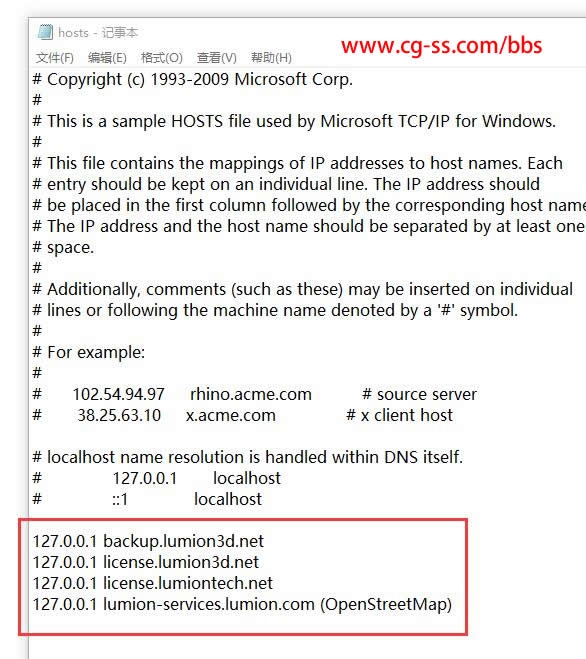The height and width of the screenshot is (659, 586).
Task: Click the '# For example:' comment line
Action: 89,352
